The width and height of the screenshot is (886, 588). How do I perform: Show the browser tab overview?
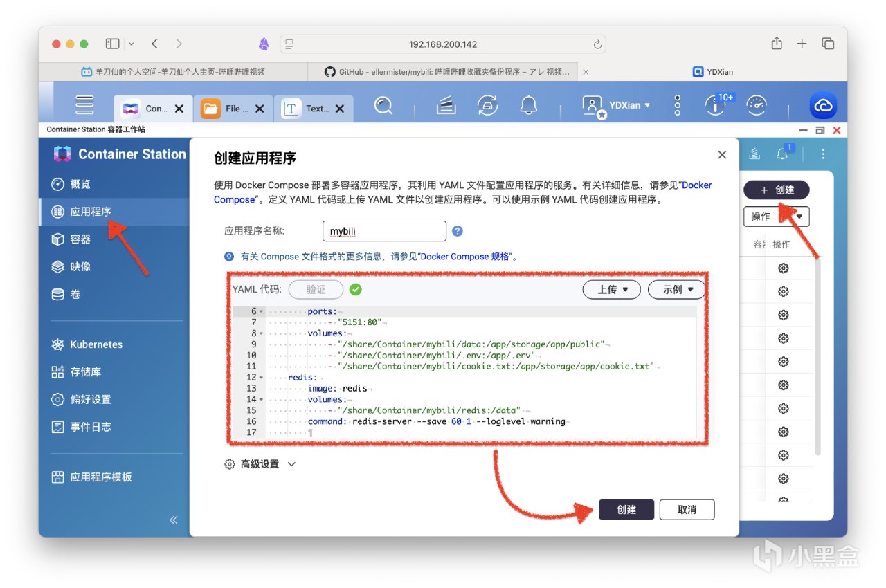click(827, 44)
